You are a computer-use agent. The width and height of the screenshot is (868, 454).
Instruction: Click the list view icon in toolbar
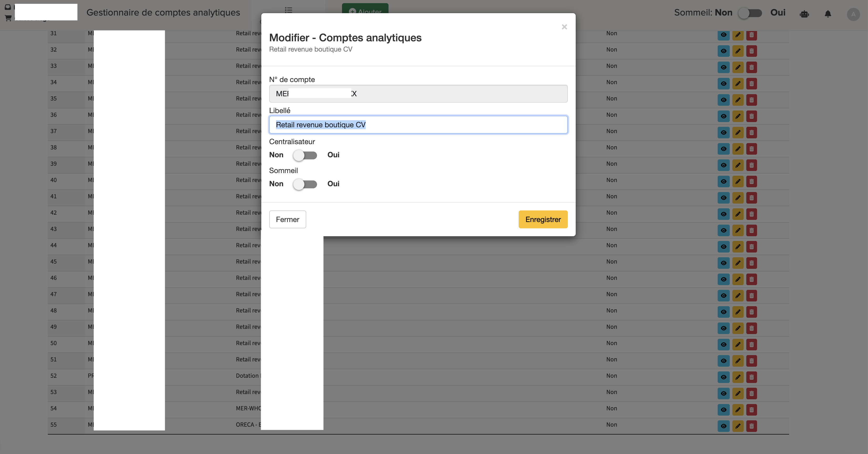click(x=288, y=10)
